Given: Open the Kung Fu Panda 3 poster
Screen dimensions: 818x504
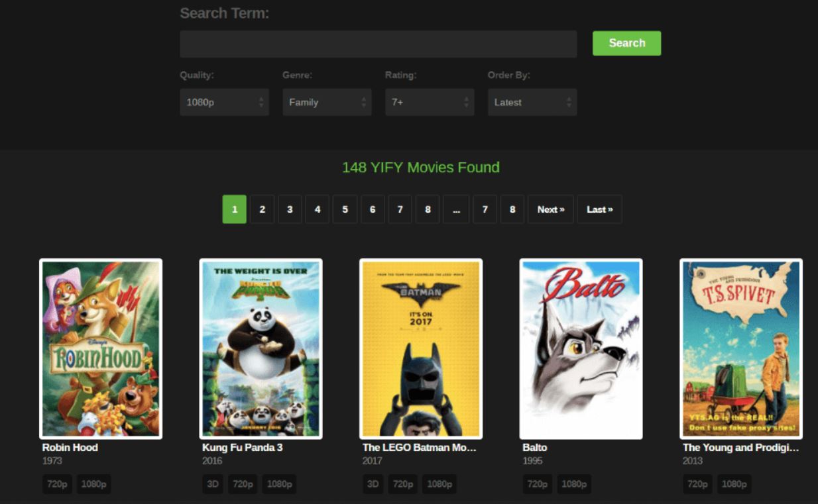Looking at the screenshot, I should click(261, 348).
